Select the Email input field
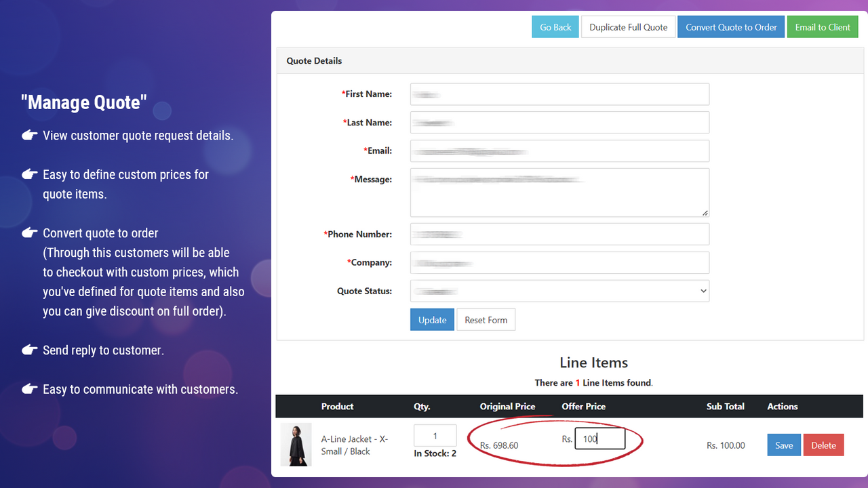Screen dimensions: 868x488 pos(559,150)
